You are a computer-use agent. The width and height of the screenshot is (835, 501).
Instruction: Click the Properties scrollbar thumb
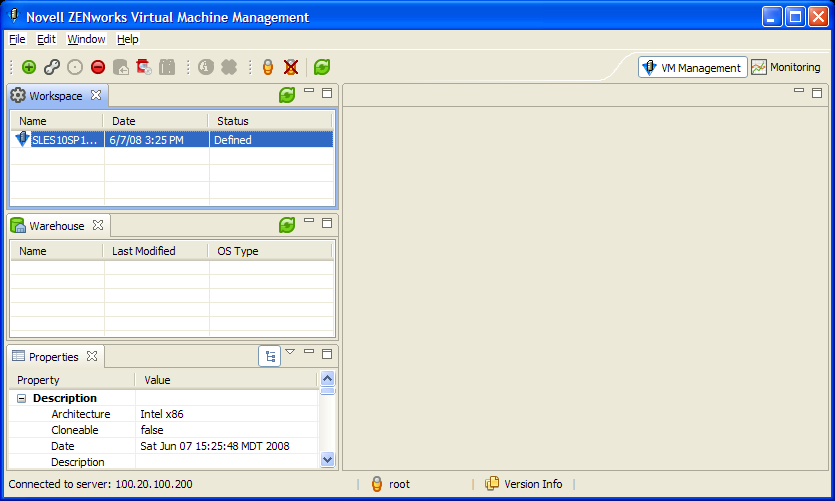coord(328,391)
